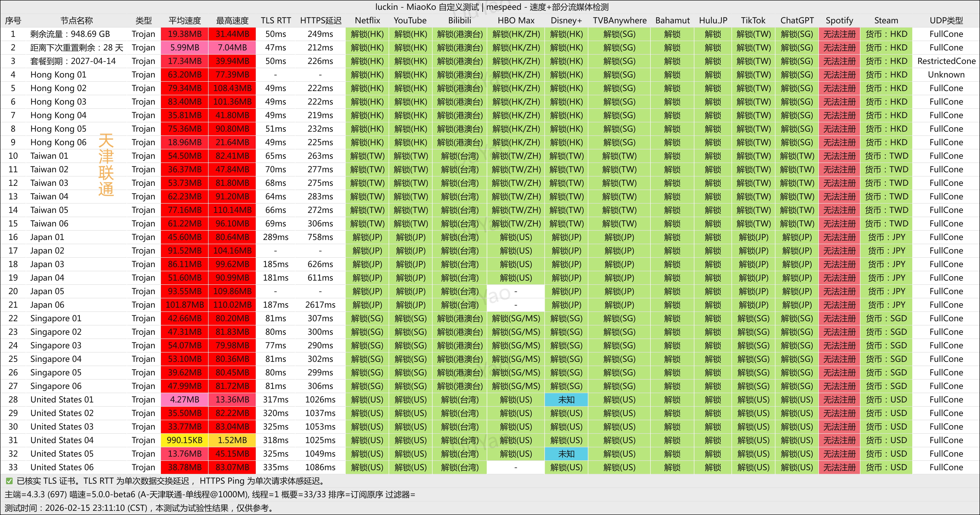Click the green TLS verified checkmark icon

[9, 481]
